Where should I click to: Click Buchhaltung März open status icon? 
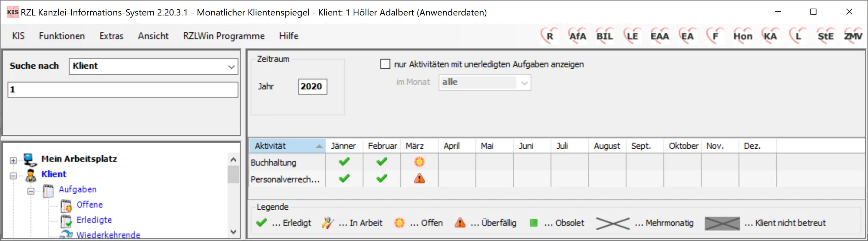click(x=419, y=162)
